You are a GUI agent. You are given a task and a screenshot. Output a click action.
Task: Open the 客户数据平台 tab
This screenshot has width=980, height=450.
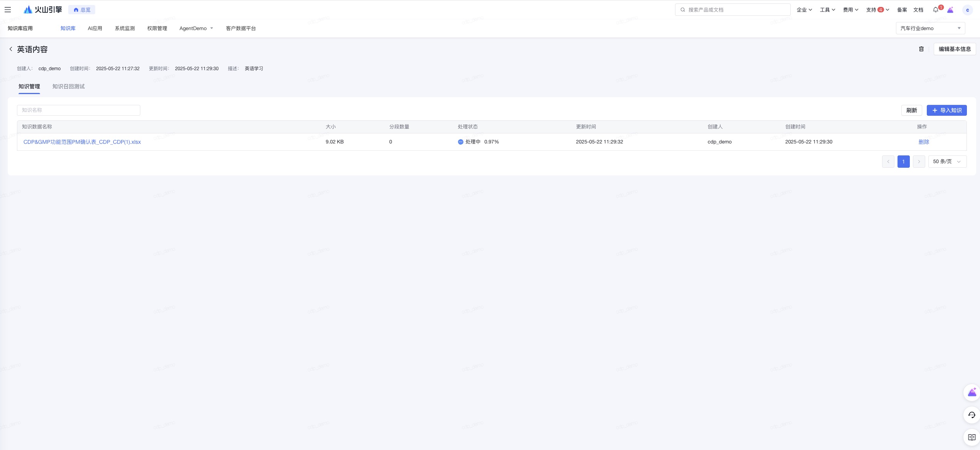coord(241,28)
